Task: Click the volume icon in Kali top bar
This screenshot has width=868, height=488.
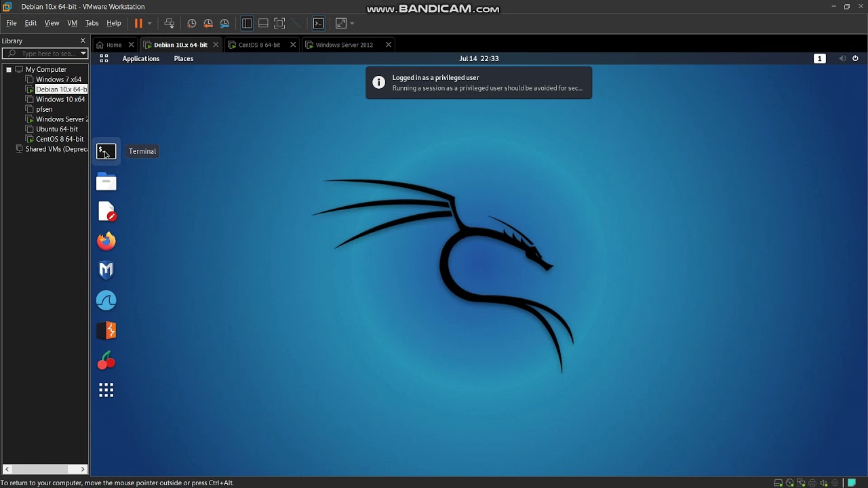Action: click(842, 58)
